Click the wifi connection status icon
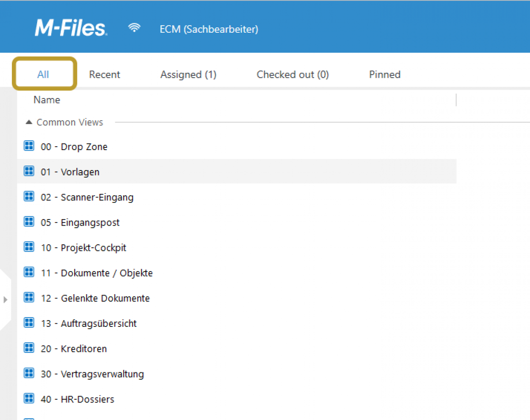 coord(134,28)
